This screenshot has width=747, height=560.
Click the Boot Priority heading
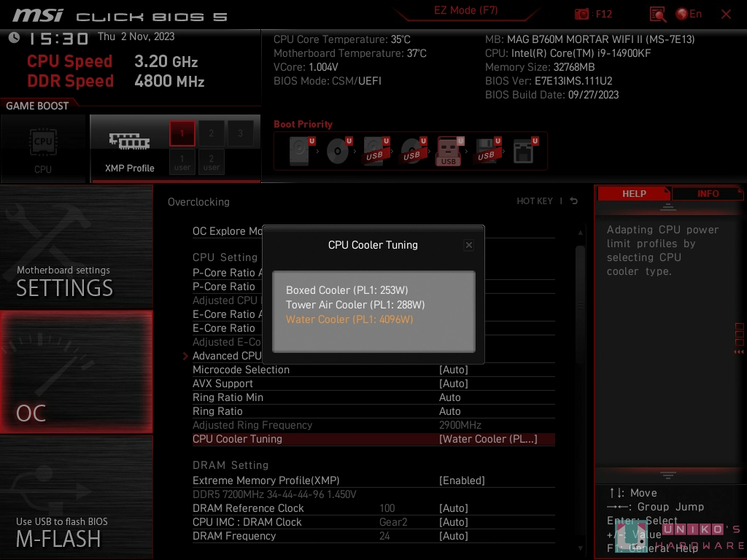pos(303,124)
